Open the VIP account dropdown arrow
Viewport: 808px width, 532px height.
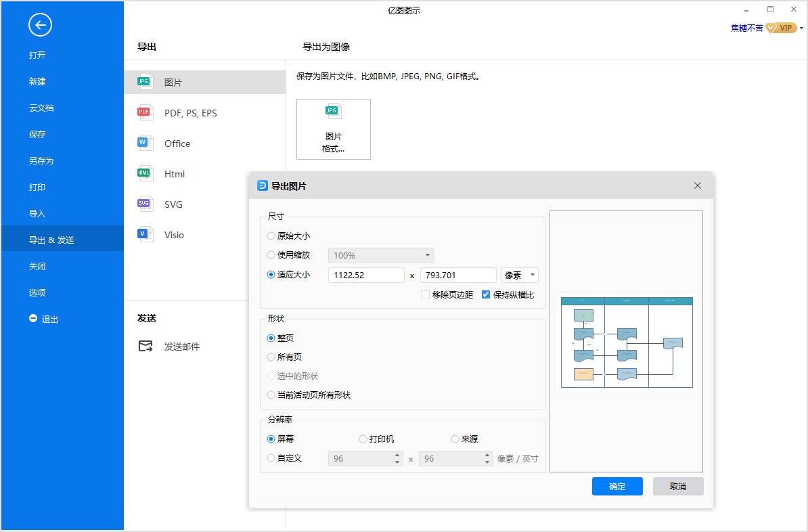[x=801, y=28]
